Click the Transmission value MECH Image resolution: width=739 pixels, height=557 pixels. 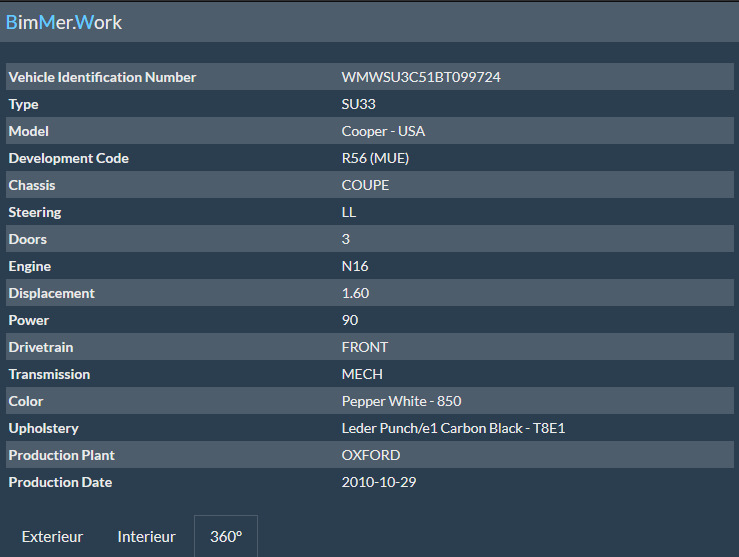[362, 374]
